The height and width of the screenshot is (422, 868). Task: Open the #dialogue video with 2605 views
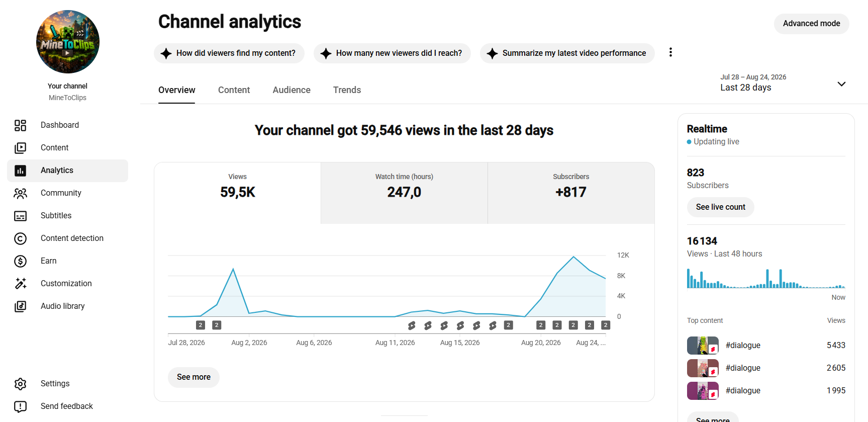click(766, 368)
